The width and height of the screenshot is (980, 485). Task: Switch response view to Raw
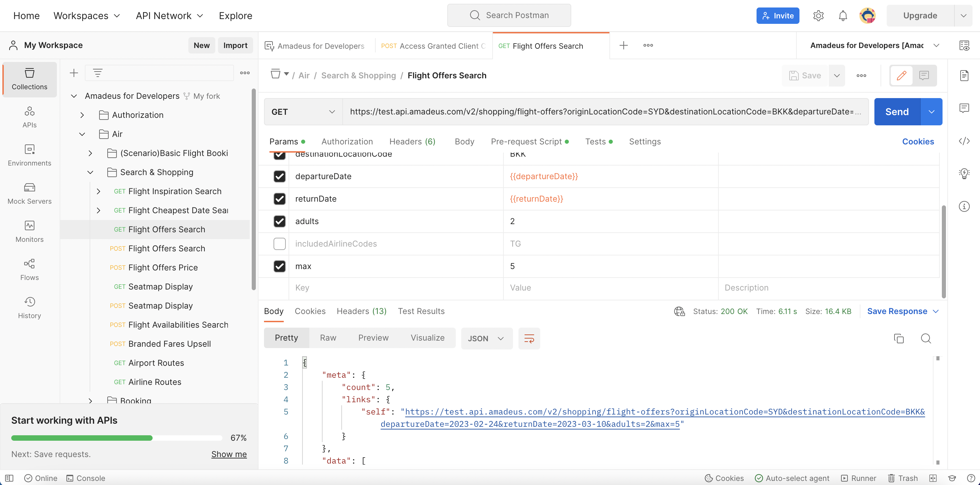click(328, 338)
